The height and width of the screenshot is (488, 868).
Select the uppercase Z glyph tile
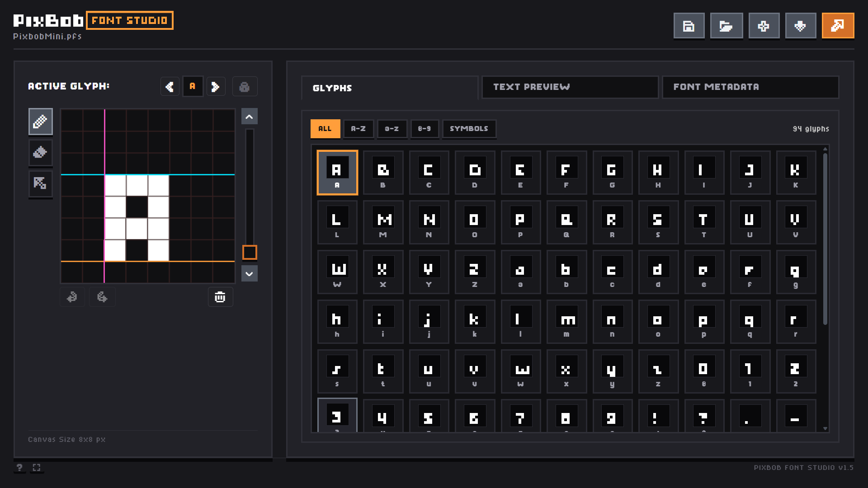(x=475, y=272)
